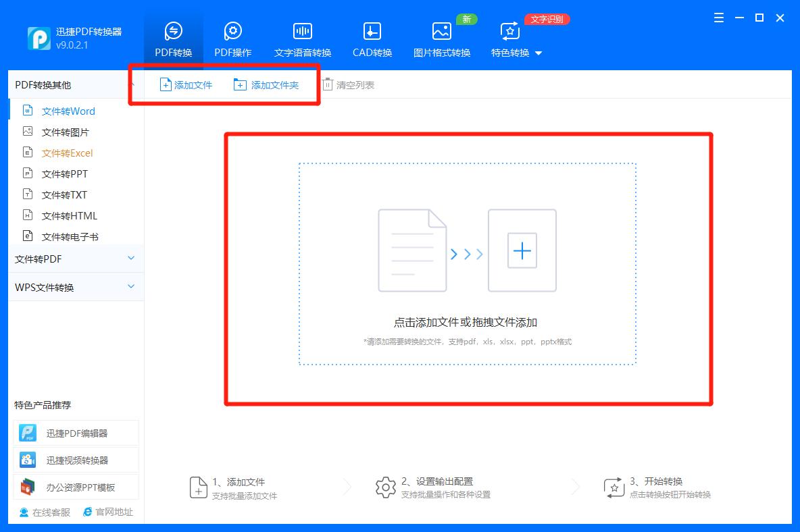
Task: Select 清空列表 to clear the list
Action: click(x=350, y=84)
